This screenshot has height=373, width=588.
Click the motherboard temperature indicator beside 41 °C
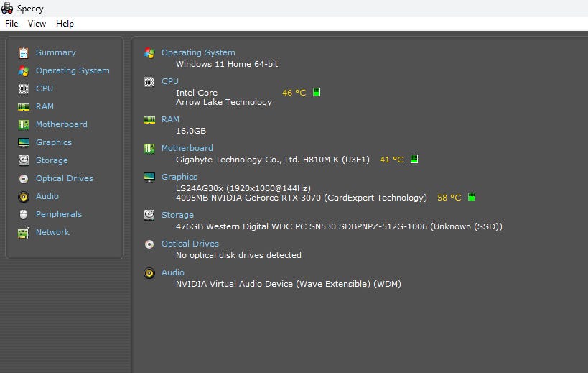(x=414, y=160)
